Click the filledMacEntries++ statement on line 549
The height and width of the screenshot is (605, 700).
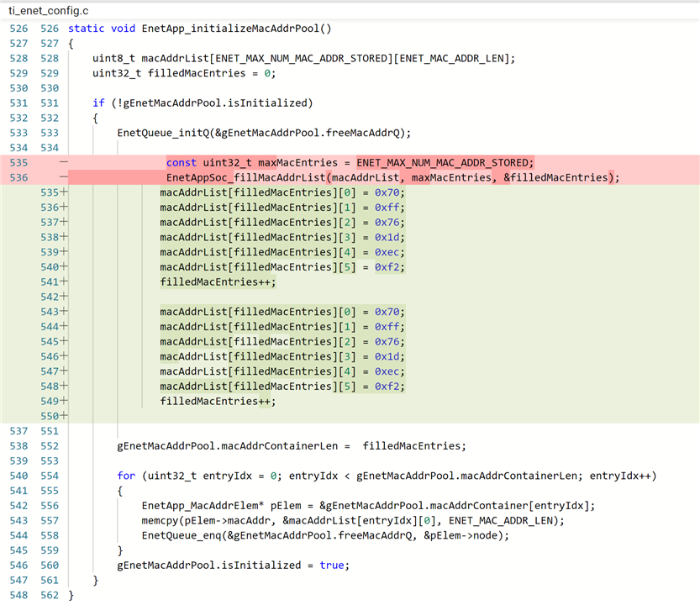tap(218, 402)
